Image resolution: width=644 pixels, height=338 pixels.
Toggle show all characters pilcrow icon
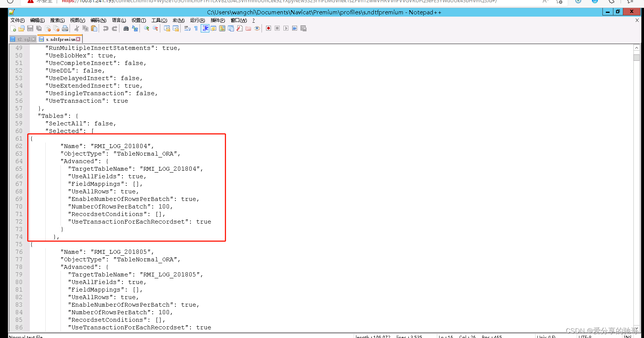196,28
